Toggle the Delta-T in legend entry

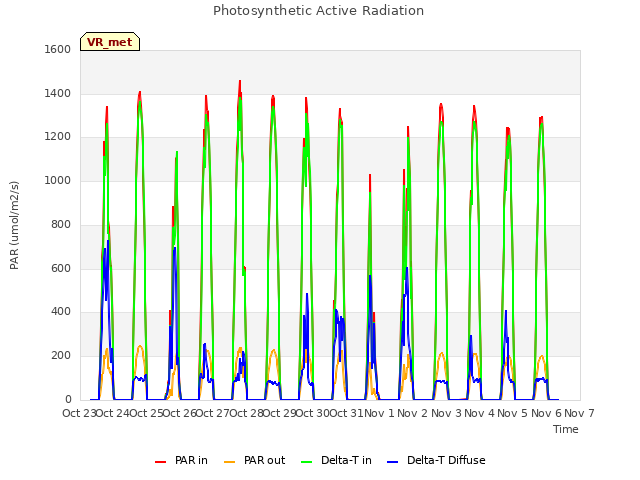click(x=336, y=460)
